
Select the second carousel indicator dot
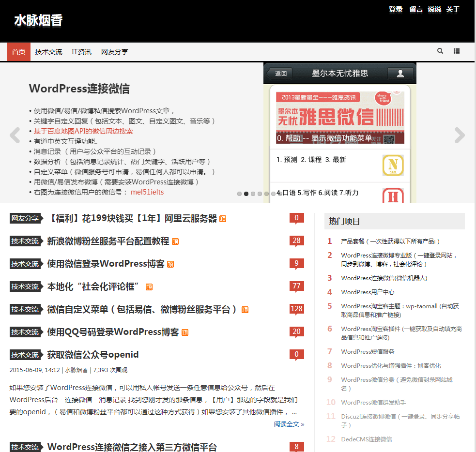(246, 194)
